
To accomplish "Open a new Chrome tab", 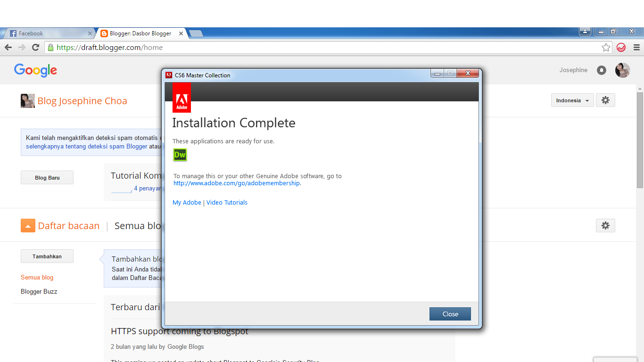I will click(196, 33).
